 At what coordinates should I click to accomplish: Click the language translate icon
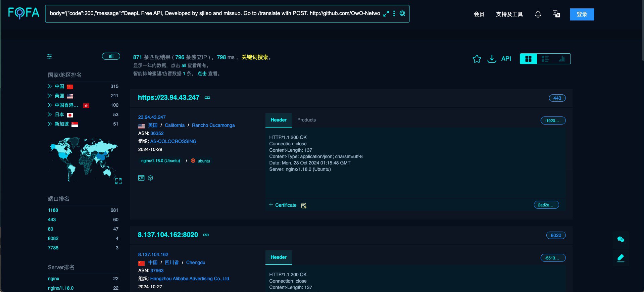coord(556,14)
